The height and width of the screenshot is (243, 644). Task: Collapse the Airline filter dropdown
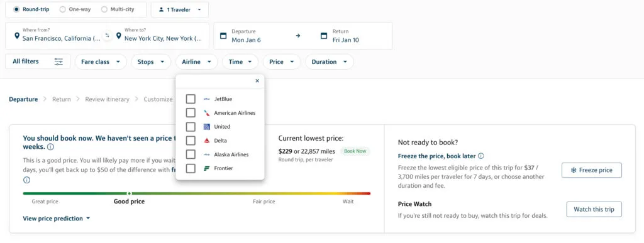click(197, 62)
